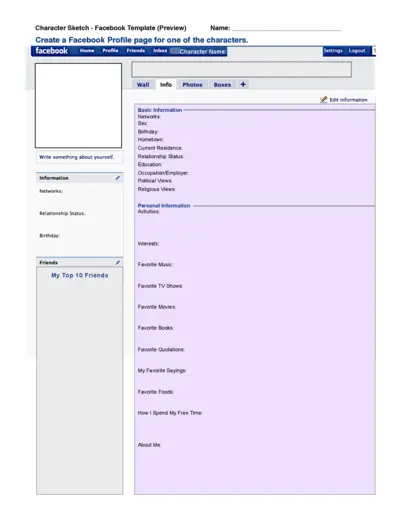This screenshot has height=518, width=400.
Task: Open the Wall tab
Action: (x=143, y=85)
